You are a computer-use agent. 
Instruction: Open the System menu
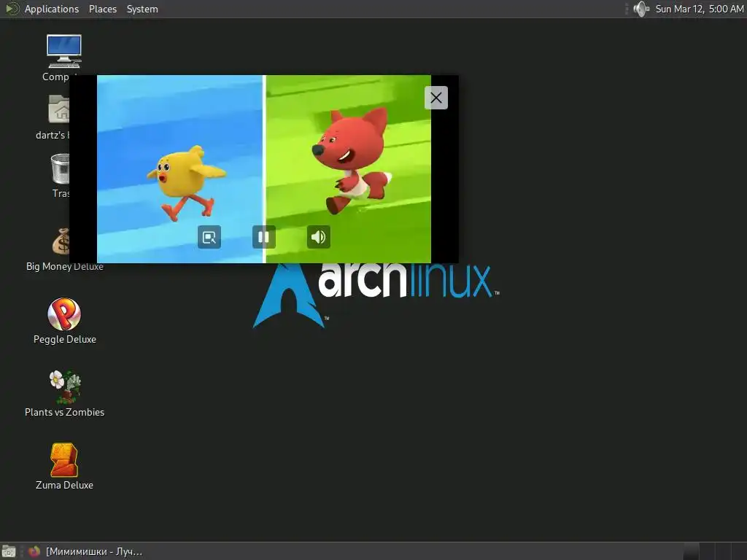(x=142, y=9)
